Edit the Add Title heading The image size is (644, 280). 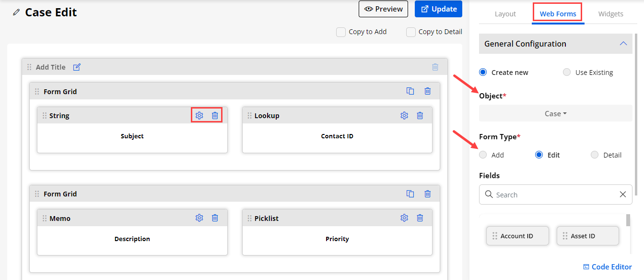pyautogui.click(x=77, y=67)
